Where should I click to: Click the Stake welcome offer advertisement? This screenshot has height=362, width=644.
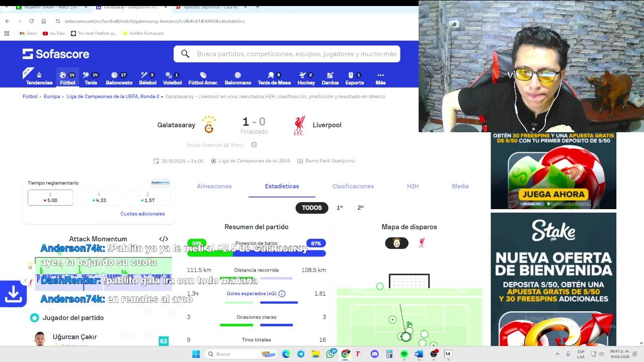(553, 279)
